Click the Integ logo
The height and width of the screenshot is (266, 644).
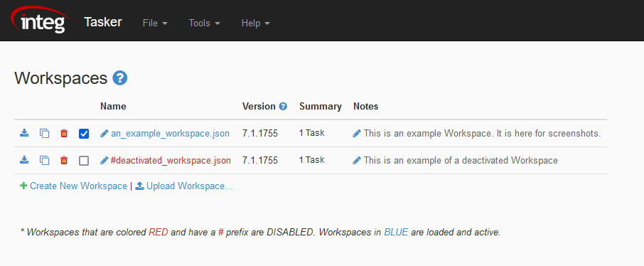click(x=41, y=20)
